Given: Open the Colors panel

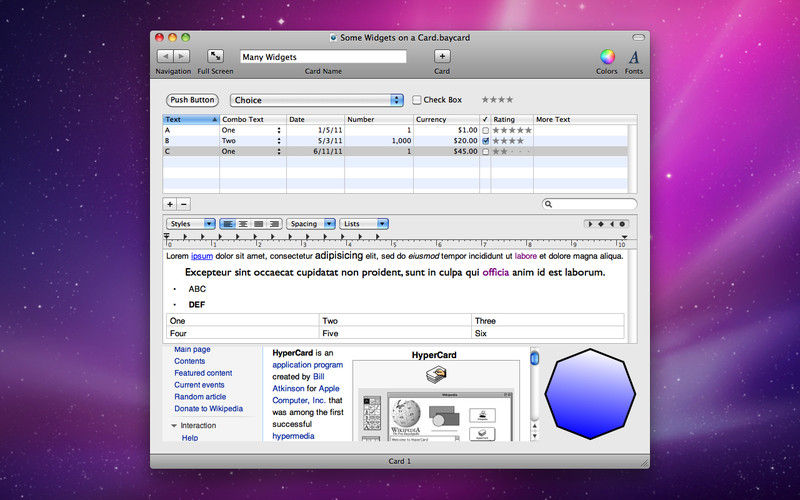Looking at the screenshot, I should tap(607, 57).
